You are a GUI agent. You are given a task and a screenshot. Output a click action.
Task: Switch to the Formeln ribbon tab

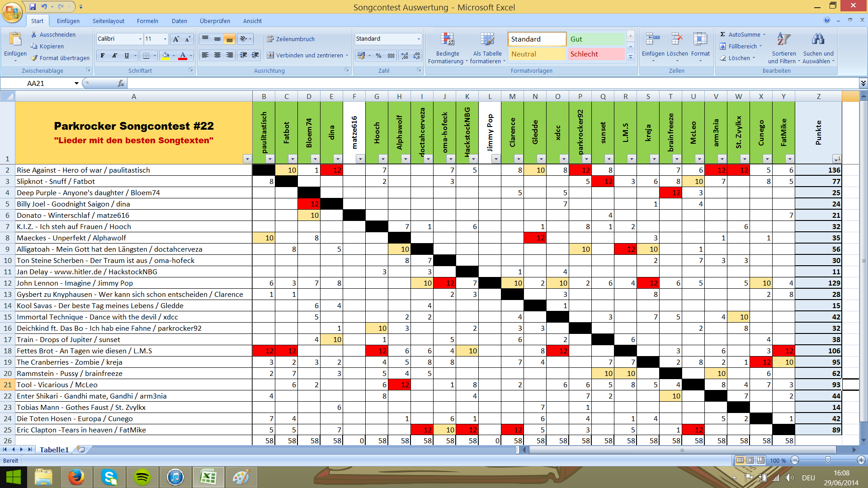pyautogui.click(x=147, y=21)
